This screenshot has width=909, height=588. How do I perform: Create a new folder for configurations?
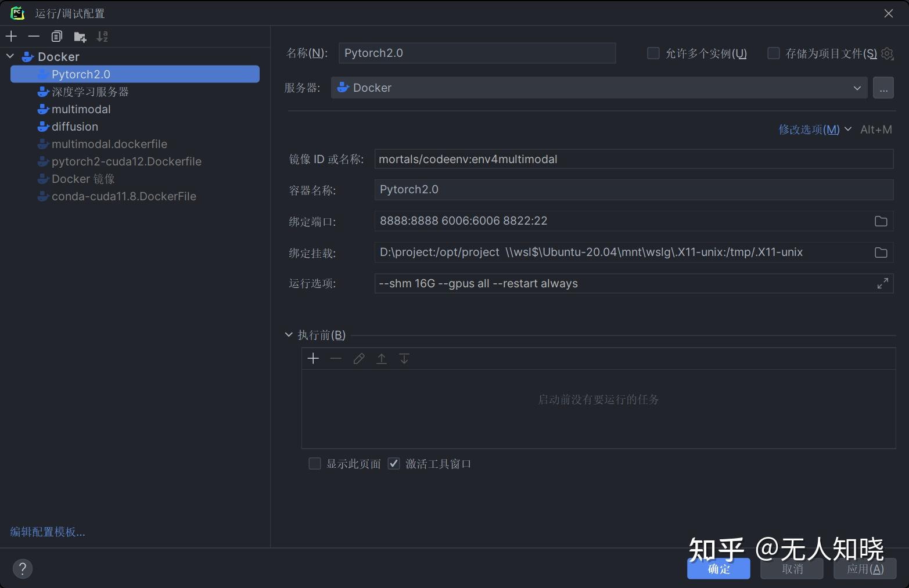(80, 36)
